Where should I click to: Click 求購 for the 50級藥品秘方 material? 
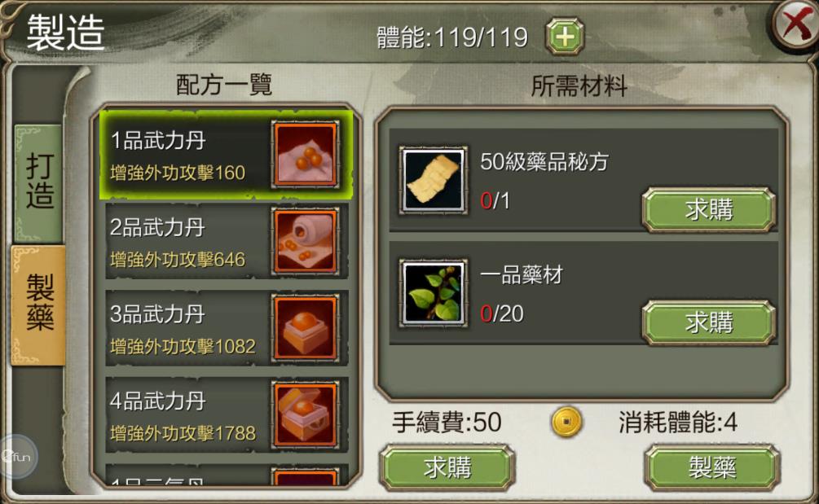708,210
